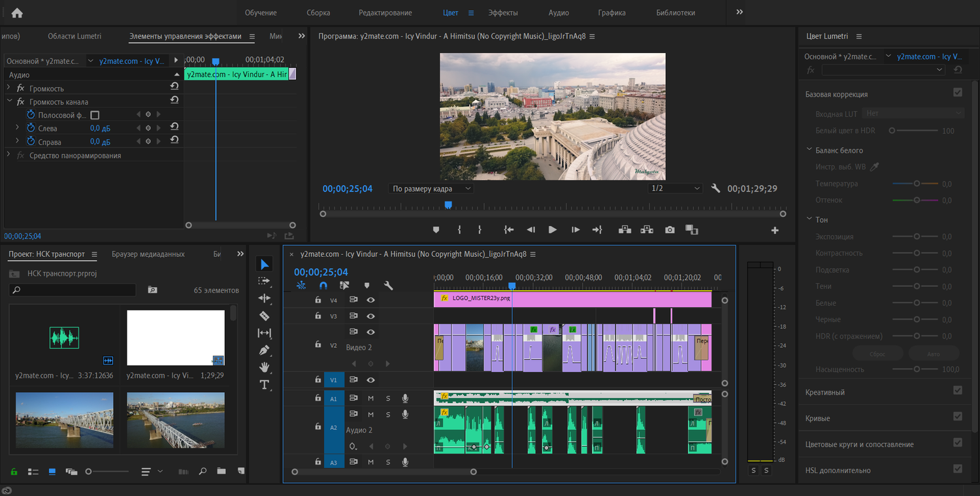Click the Lift button
The width and height of the screenshot is (980, 496).
point(625,229)
